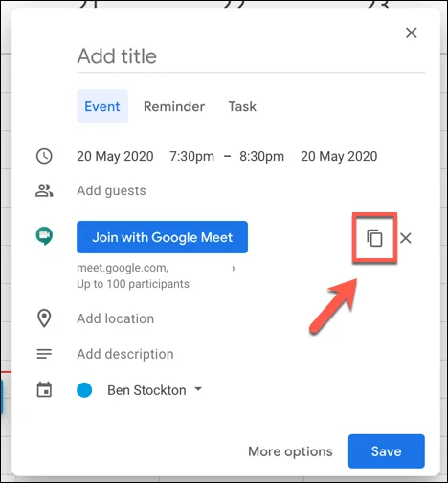This screenshot has width=448, height=483.
Task: Click the description lines icon
Action: [x=44, y=354]
